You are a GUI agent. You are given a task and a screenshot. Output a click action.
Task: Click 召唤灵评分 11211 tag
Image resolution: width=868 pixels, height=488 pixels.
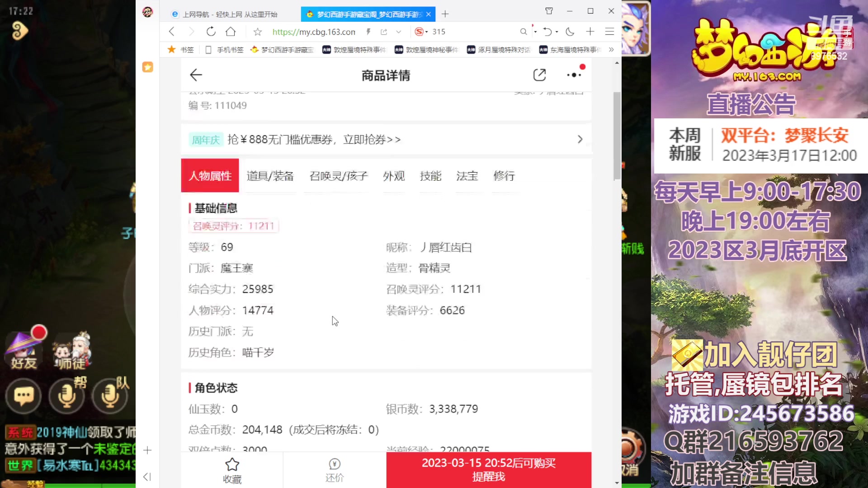coord(234,226)
